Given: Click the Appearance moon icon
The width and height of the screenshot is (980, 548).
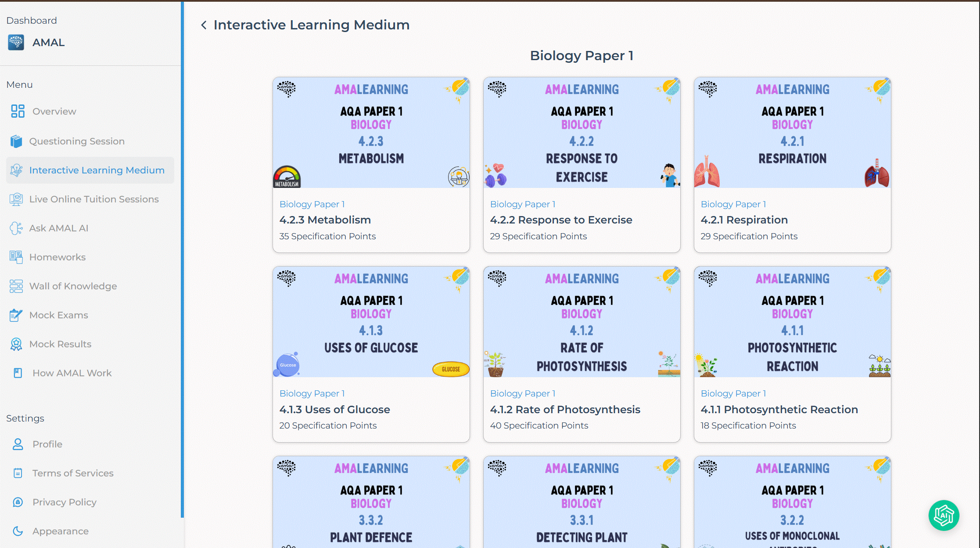Looking at the screenshot, I should point(18,531).
